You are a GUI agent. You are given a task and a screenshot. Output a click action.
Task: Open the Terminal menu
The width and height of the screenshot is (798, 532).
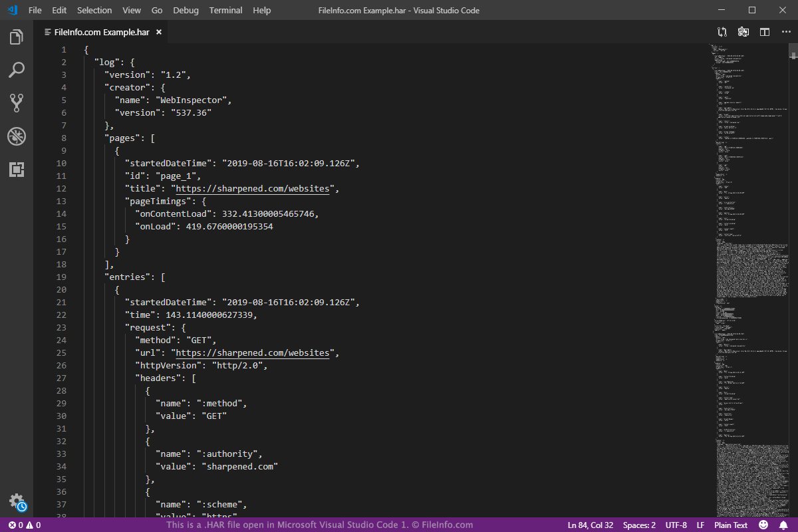pyautogui.click(x=226, y=11)
